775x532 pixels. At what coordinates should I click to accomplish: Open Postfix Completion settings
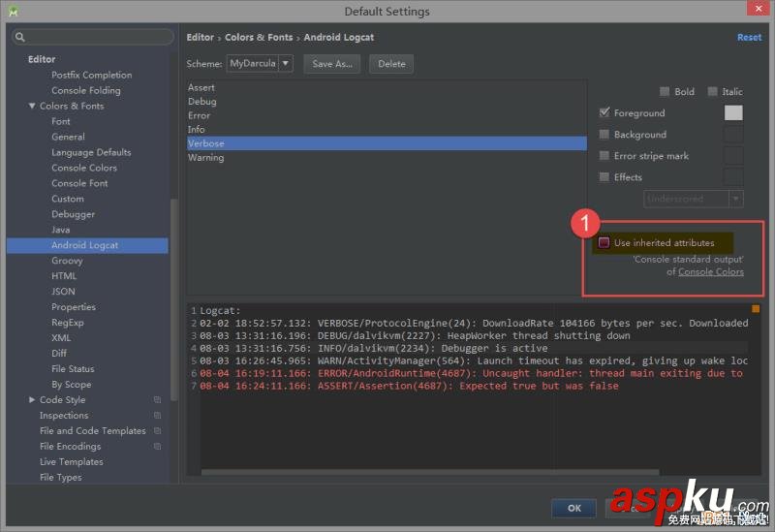click(91, 75)
